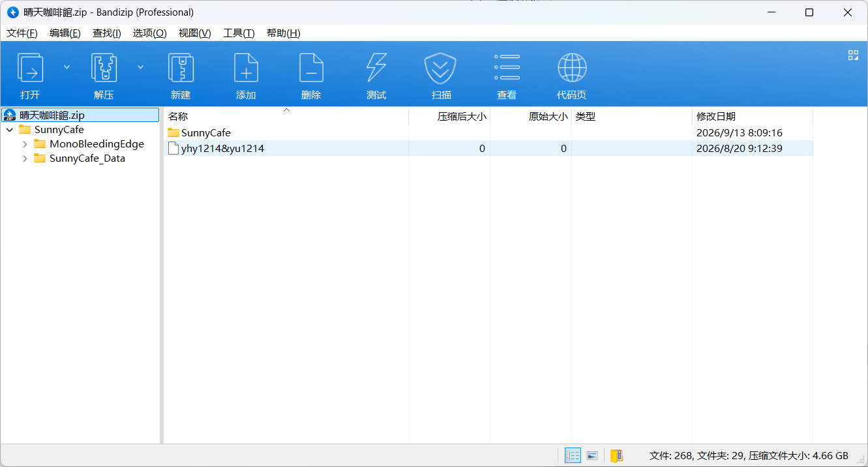This screenshot has width=868, height=467.
Task: Sort by the 原始大小 column header
Action: [531, 116]
